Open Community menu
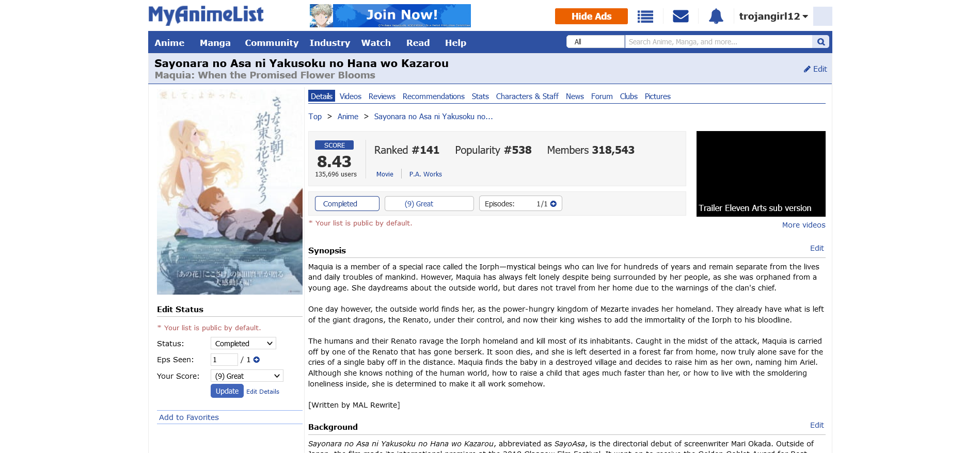This screenshot has width=980, height=453. coord(272,43)
